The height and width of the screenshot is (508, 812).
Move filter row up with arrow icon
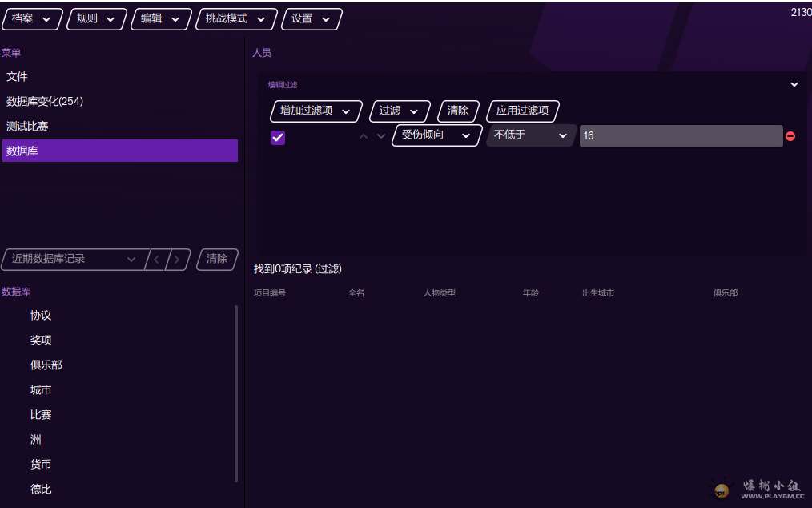coord(364,136)
